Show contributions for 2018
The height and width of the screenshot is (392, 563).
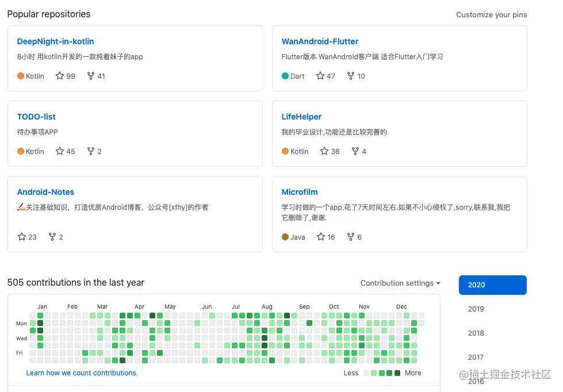point(476,333)
